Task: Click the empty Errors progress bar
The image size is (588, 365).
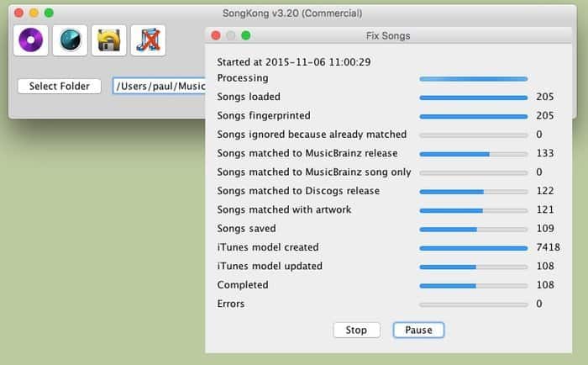Action: tap(473, 304)
